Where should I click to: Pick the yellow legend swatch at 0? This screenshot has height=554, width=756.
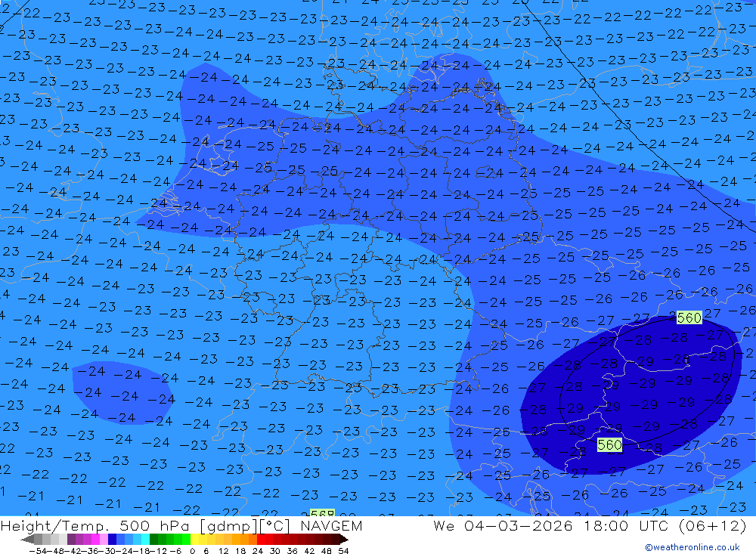(195, 539)
